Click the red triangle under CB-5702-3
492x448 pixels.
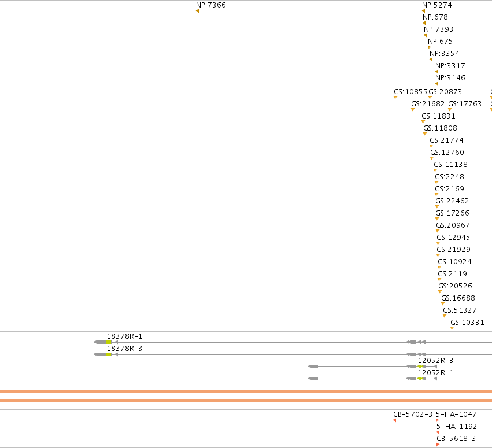[394, 420]
